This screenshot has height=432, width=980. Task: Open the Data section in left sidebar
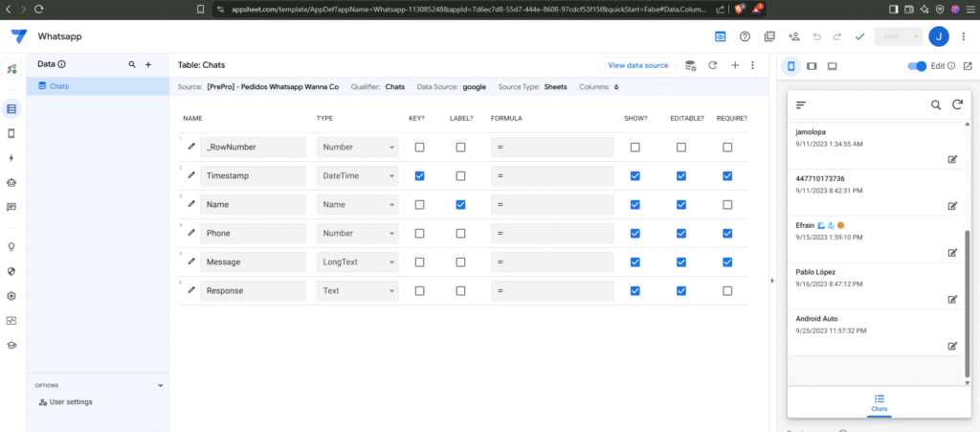[x=11, y=109]
